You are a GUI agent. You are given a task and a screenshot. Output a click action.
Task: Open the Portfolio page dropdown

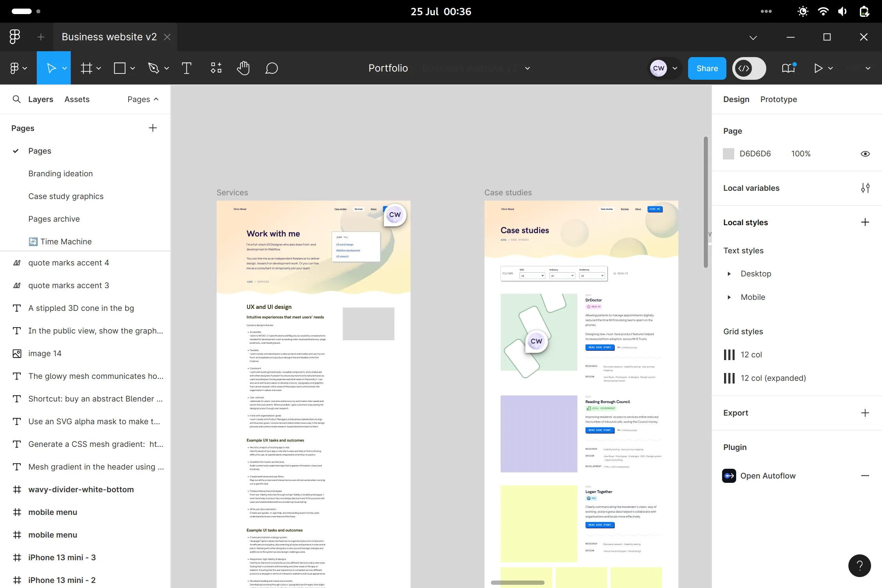(529, 68)
